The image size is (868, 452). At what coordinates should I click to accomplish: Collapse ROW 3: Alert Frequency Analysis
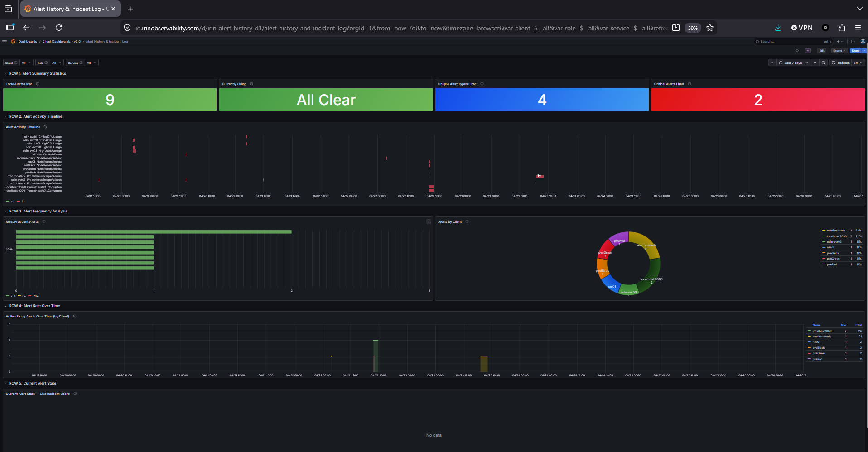coord(38,211)
